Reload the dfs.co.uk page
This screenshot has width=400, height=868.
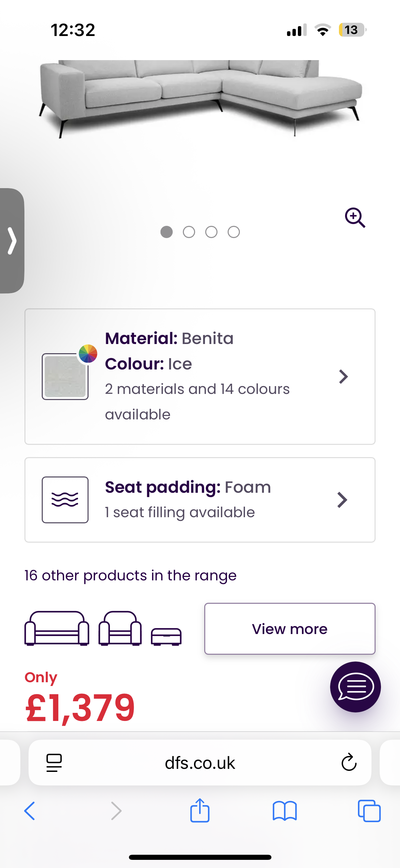pyautogui.click(x=349, y=763)
